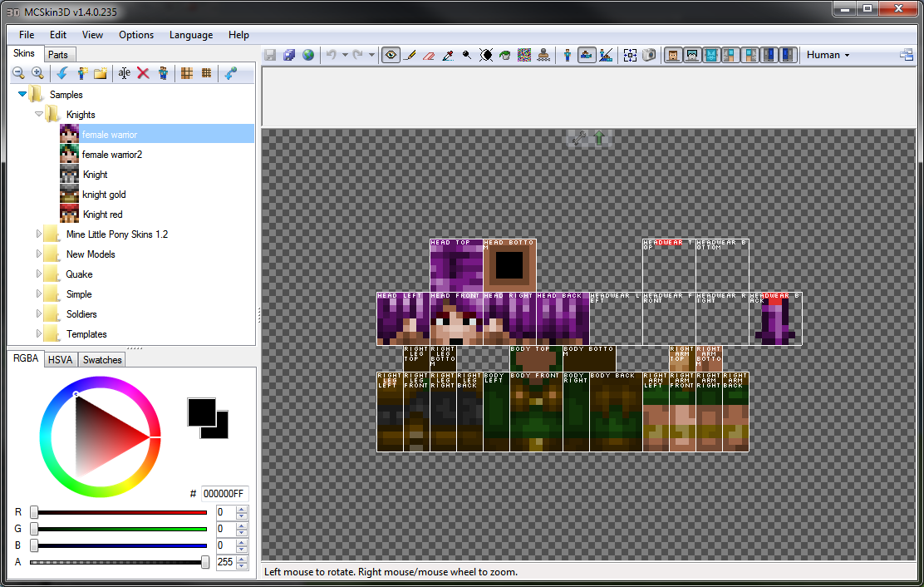Select the Eraser tool
The width and height of the screenshot is (924, 587).
(429, 56)
